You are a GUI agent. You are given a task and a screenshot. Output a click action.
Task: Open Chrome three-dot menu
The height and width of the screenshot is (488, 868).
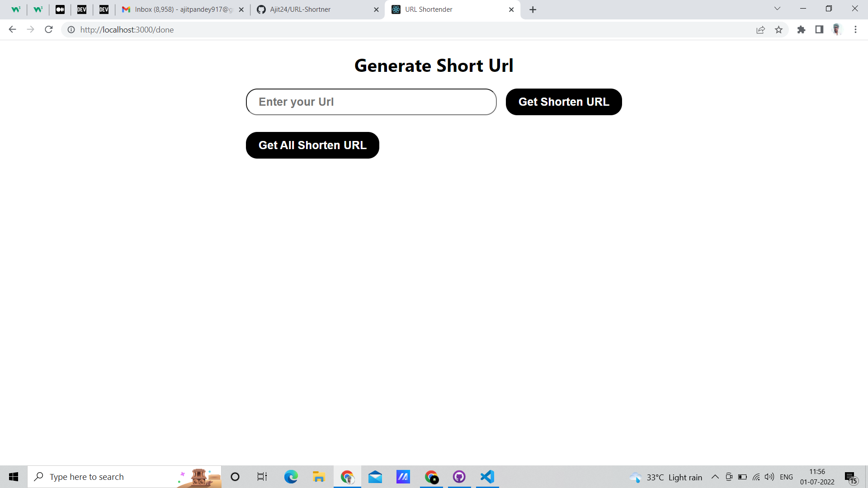tap(855, 30)
